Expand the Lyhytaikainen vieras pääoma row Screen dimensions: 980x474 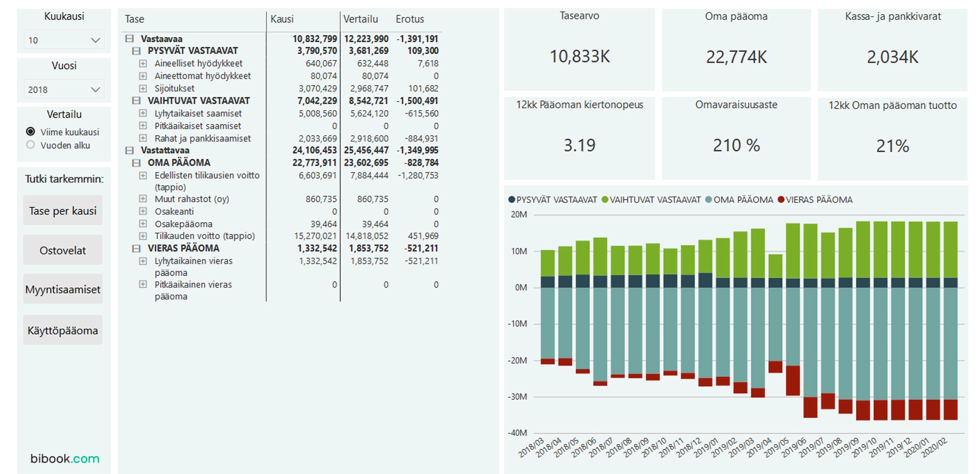142,262
